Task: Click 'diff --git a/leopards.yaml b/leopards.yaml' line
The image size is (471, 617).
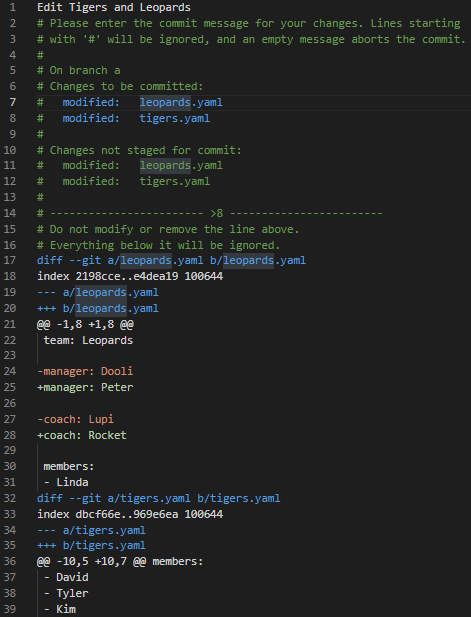Action: point(172,260)
